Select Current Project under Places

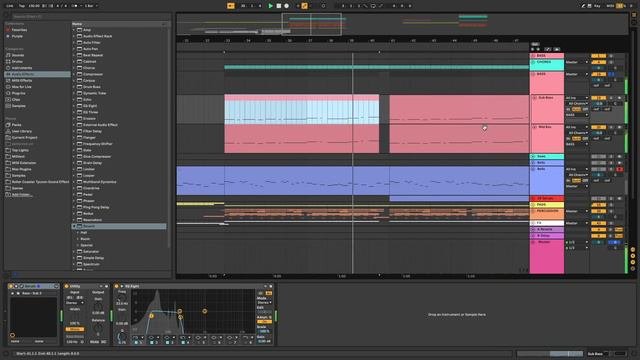24,138
